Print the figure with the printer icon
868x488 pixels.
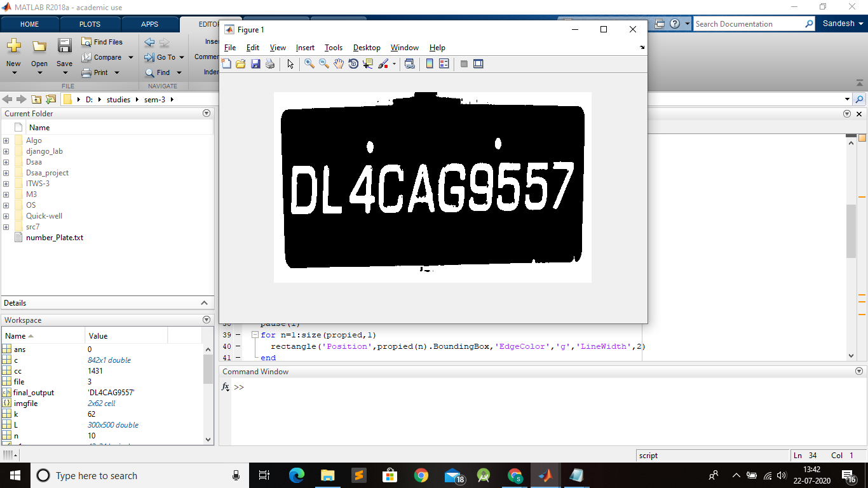coord(270,64)
